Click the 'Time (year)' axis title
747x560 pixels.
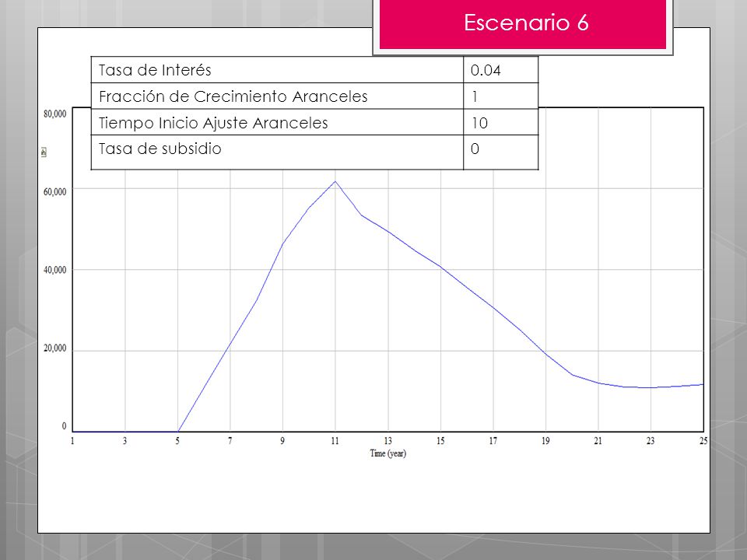pyautogui.click(x=388, y=453)
